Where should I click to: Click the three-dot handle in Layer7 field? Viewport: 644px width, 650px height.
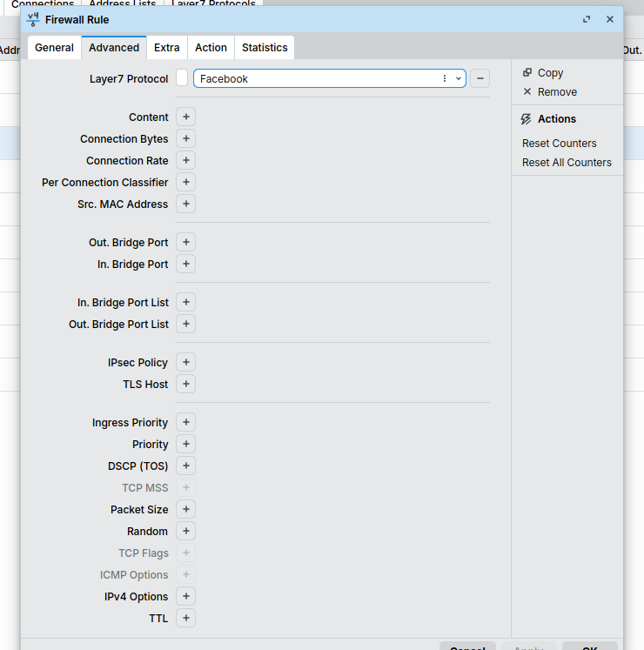click(x=445, y=78)
